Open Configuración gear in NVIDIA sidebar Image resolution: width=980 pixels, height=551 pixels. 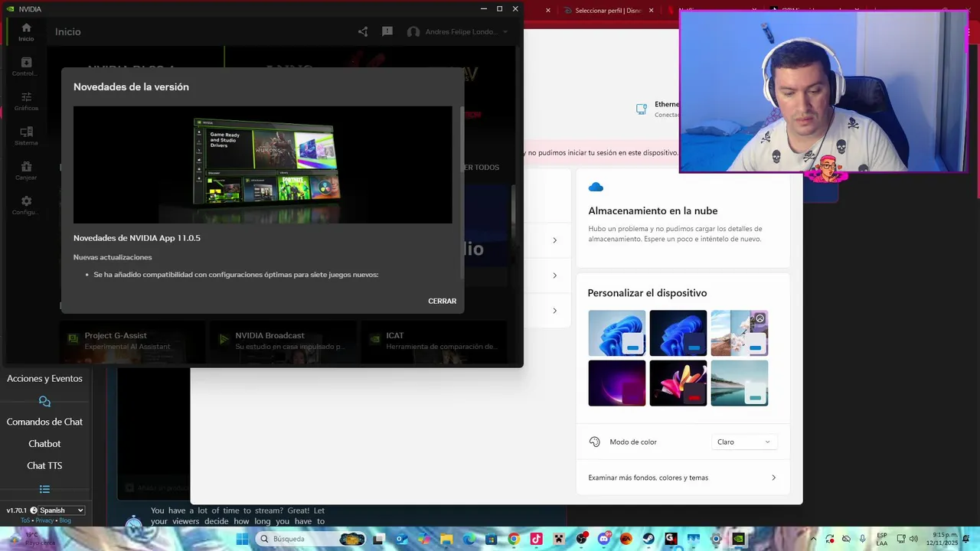26,205
